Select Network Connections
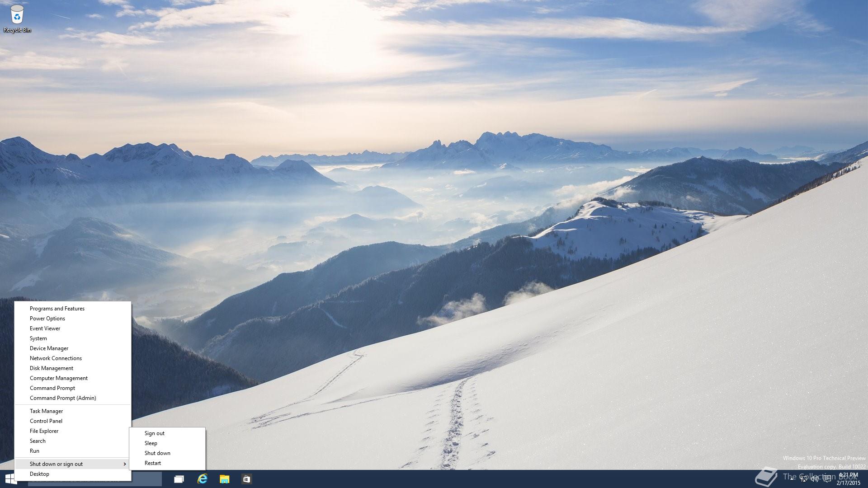Image resolution: width=868 pixels, height=488 pixels. (x=73, y=358)
